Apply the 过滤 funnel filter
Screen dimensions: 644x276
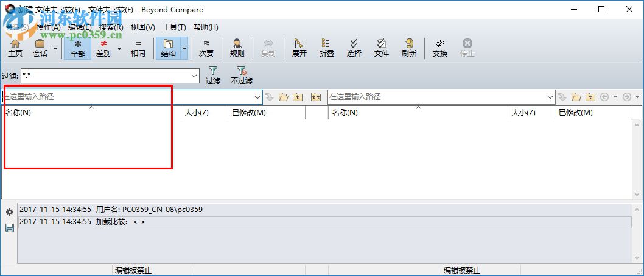point(213,76)
